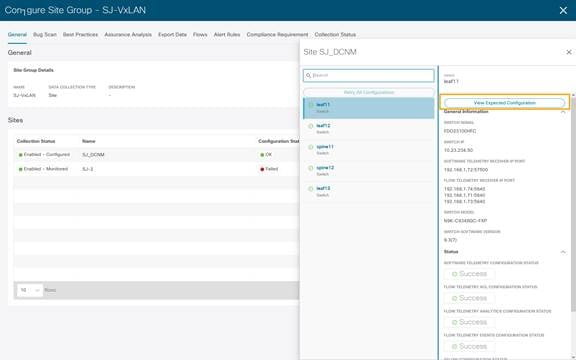Image resolution: width=576 pixels, height=360 pixels.
Task: Open the Export Data tab
Action: pos(172,35)
